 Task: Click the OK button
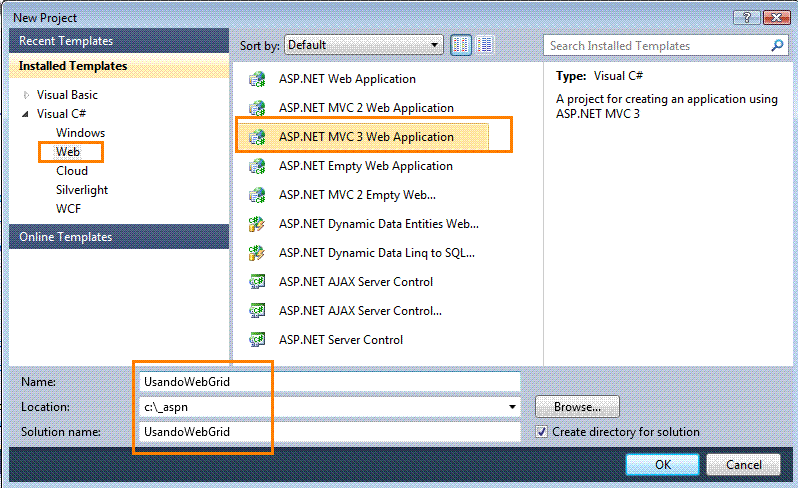pyautogui.click(x=663, y=465)
